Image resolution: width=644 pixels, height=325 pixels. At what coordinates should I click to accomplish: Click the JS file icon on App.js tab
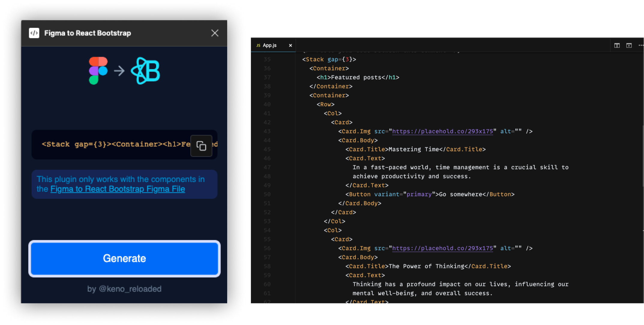(258, 45)
